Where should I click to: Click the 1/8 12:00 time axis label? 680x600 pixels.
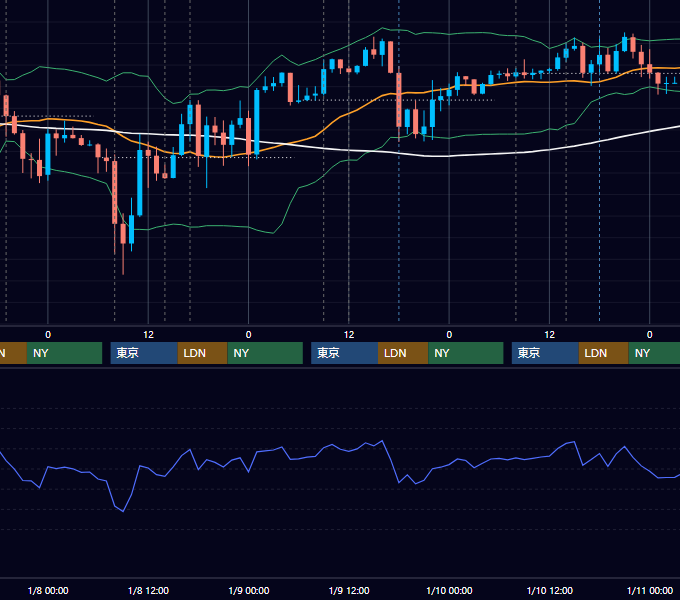(x=148, y=590)
